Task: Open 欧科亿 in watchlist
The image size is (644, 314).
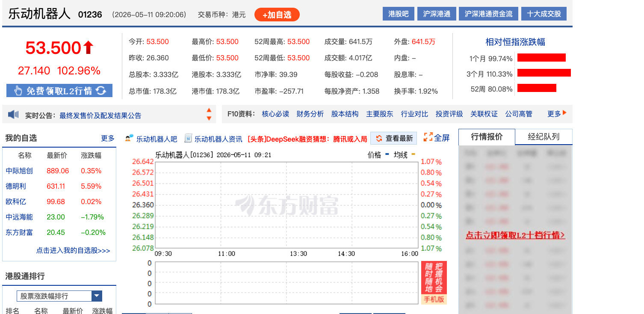Action: coord(16,201)
